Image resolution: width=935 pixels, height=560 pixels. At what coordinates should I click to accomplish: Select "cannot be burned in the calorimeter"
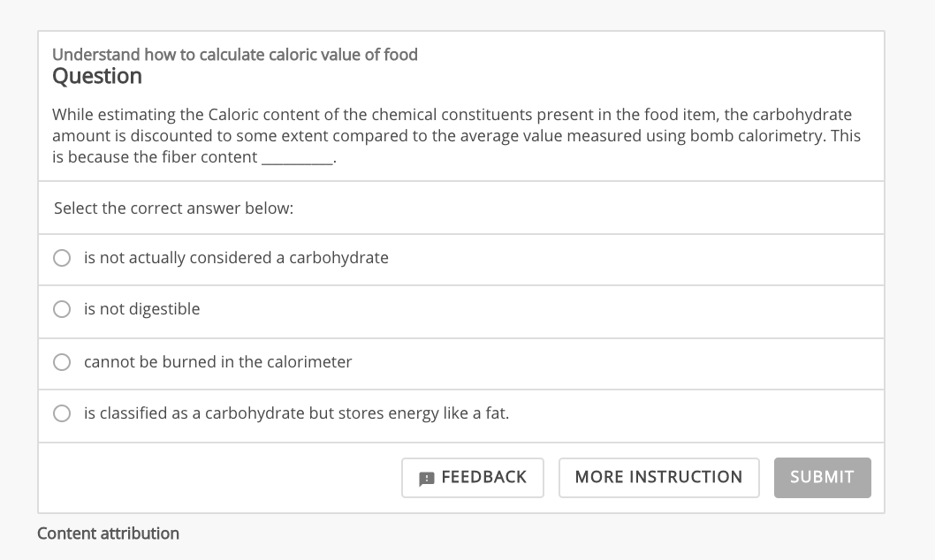217,362
